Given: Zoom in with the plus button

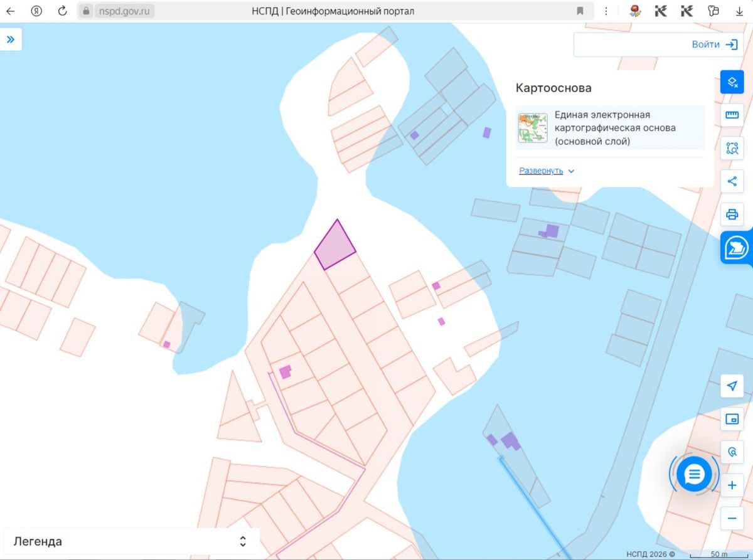Looking at the screenshot, I should tap(732, 485).
